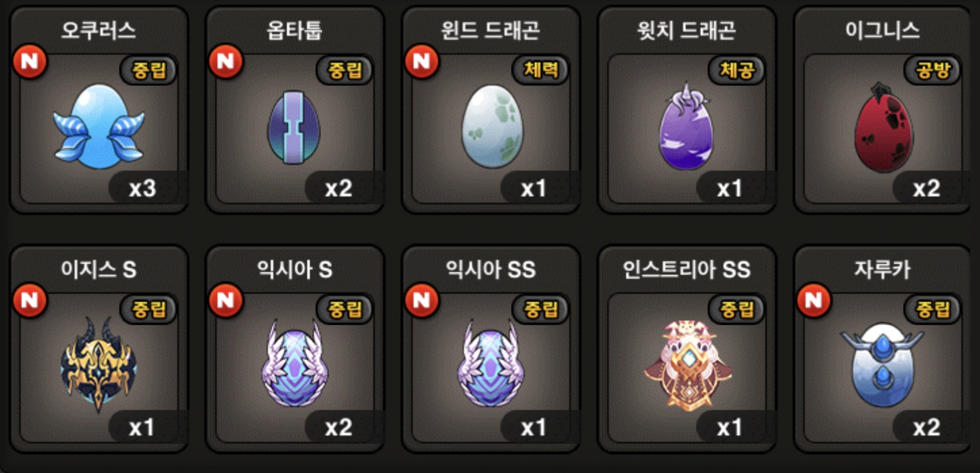Choose the purple 윗치 드래곤 egg
The width and height of the screenshot is (980, 473).
click(687, 126)
